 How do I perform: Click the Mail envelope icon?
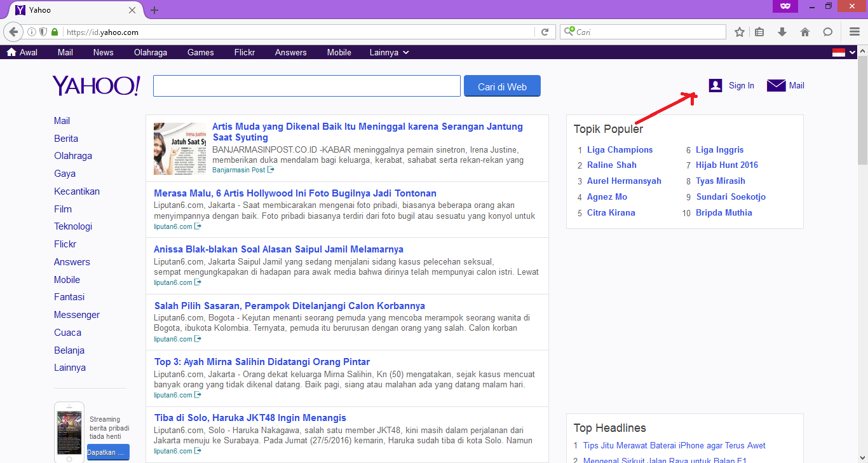[x=776, y=85]
